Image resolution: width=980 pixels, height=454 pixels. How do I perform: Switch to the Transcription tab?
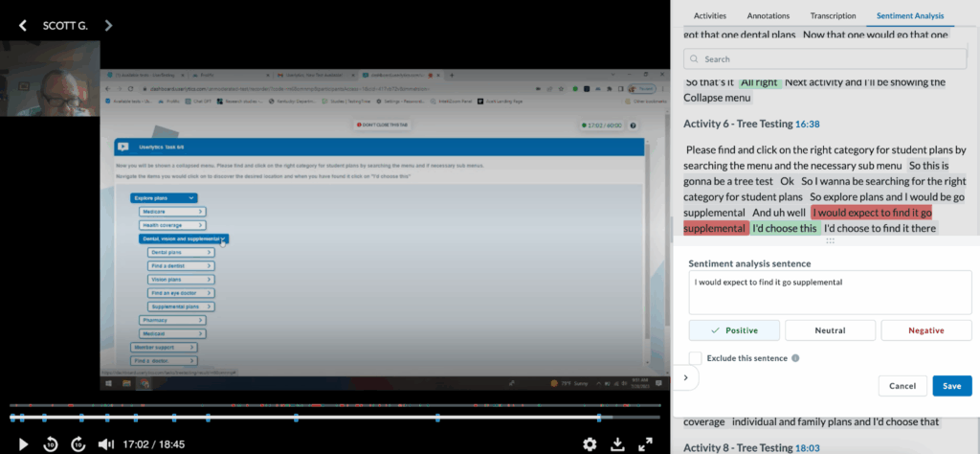tap(833, 16)
